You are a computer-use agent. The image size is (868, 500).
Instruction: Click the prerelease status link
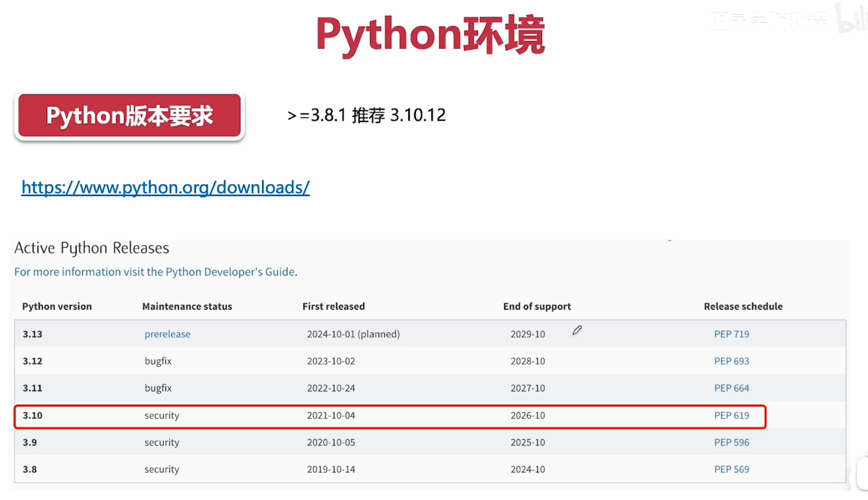click(167, 334)
